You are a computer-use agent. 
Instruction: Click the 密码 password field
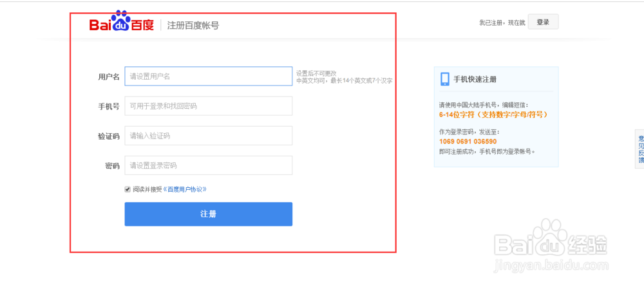point(208,165)
